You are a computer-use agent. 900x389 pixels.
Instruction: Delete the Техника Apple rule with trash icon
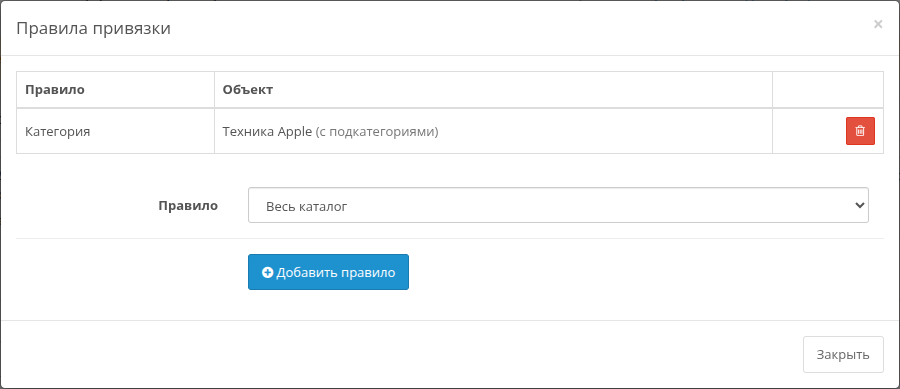(x=860, y=131)
